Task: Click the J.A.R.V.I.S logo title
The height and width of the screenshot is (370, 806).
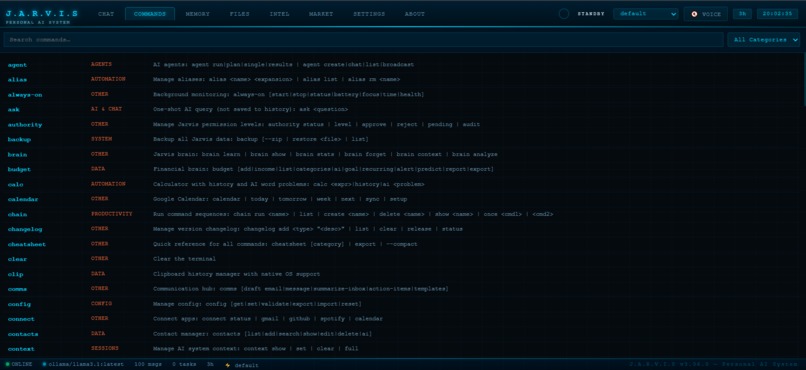Action: tap(42, 13)
